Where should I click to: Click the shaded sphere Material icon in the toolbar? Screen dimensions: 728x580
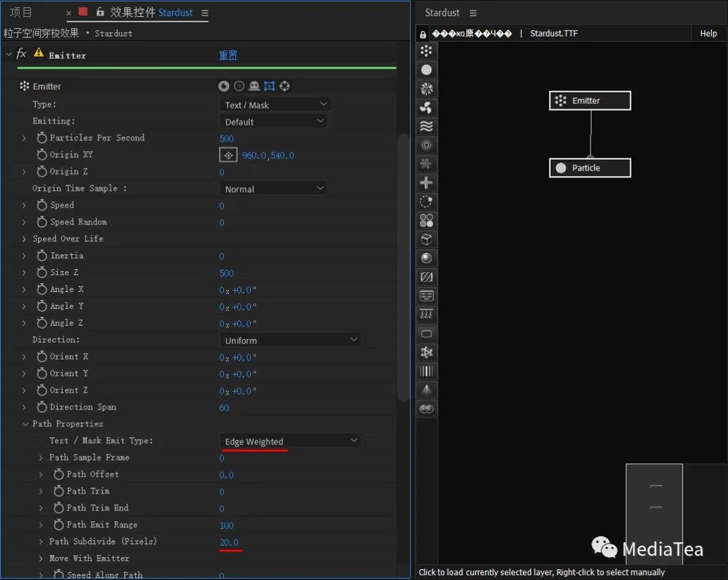(426, 258)
